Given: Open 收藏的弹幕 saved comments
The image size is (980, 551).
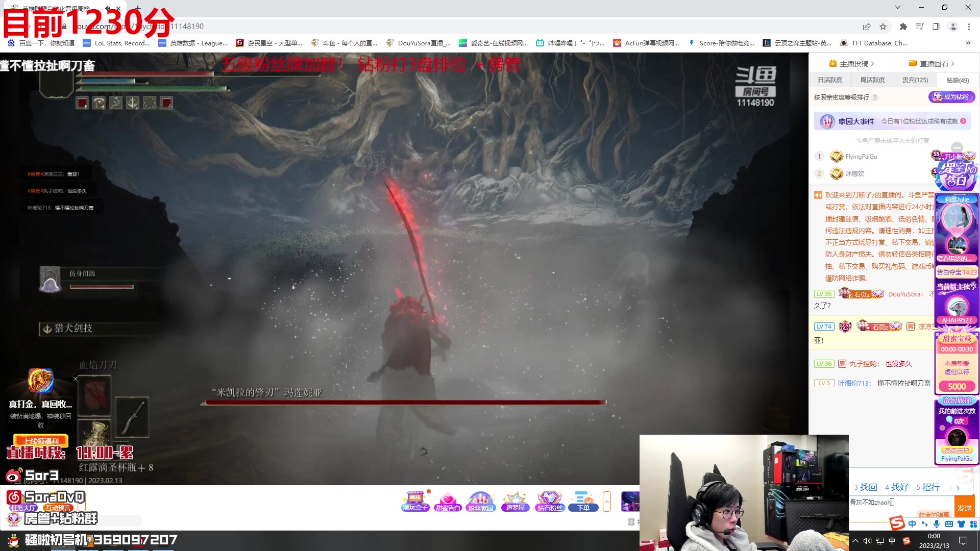Looking at the screenshot, I should pyautogui.click(x=933, y=515).
